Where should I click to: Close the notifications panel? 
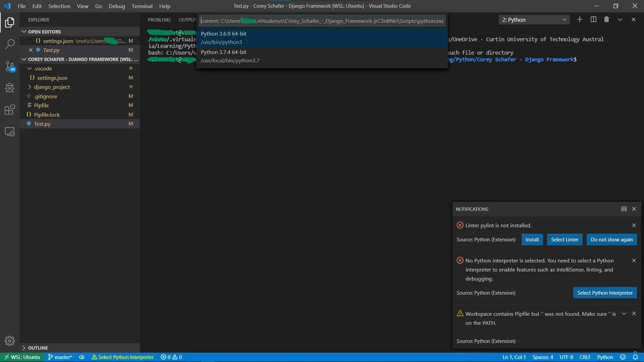click(634, 209)
